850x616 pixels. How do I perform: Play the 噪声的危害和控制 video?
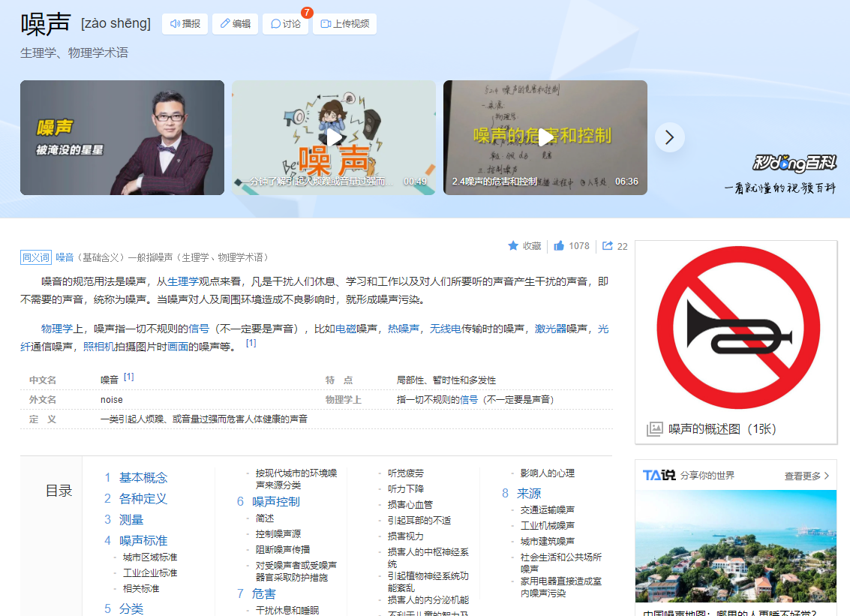(x=545, y=138)
